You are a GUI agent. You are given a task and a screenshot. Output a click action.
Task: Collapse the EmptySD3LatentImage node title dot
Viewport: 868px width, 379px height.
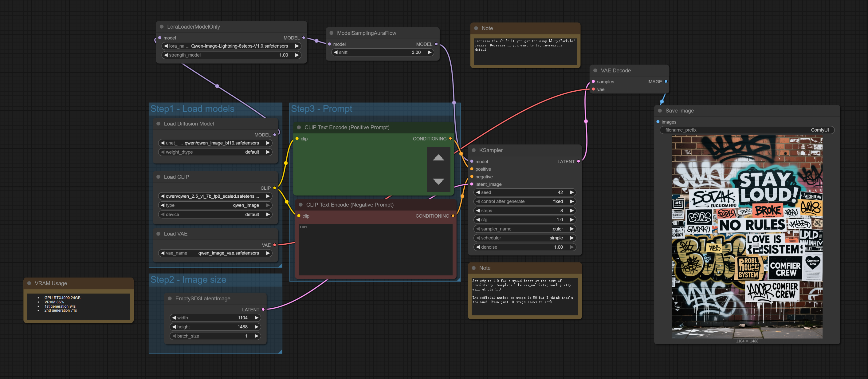(170, 298)
